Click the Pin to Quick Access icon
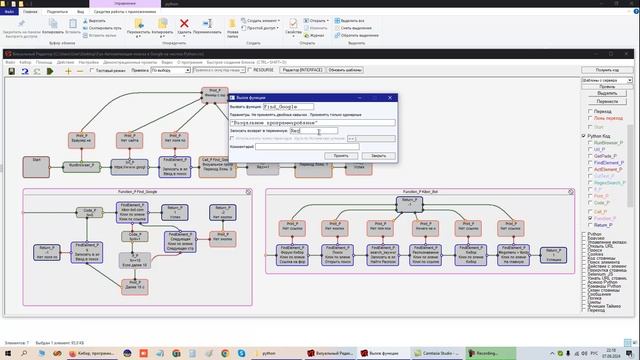 coord(21,24)
